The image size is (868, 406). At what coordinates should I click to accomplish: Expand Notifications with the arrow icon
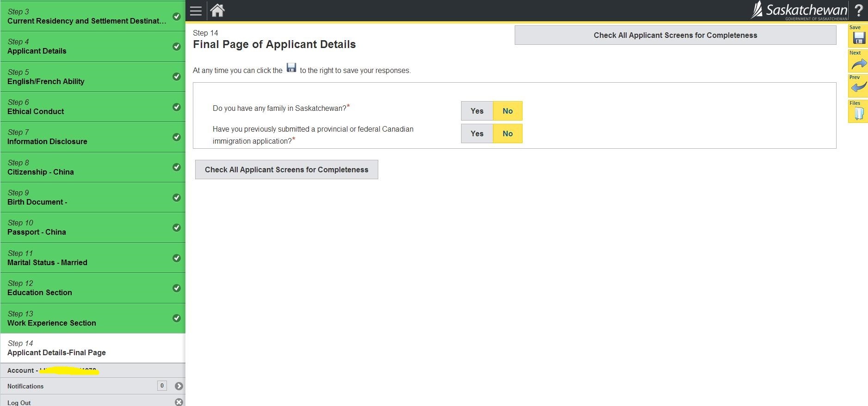coord(179,386)
